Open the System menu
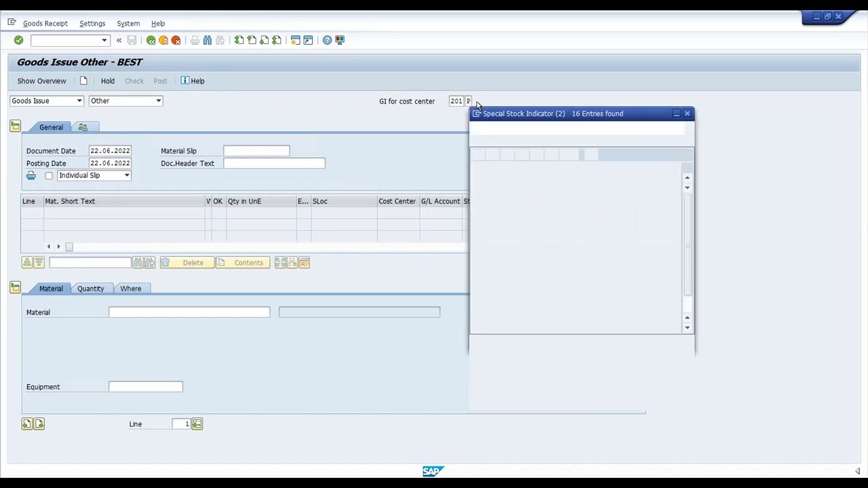This screenshot has width=868, height=488. tap(128, 23)
